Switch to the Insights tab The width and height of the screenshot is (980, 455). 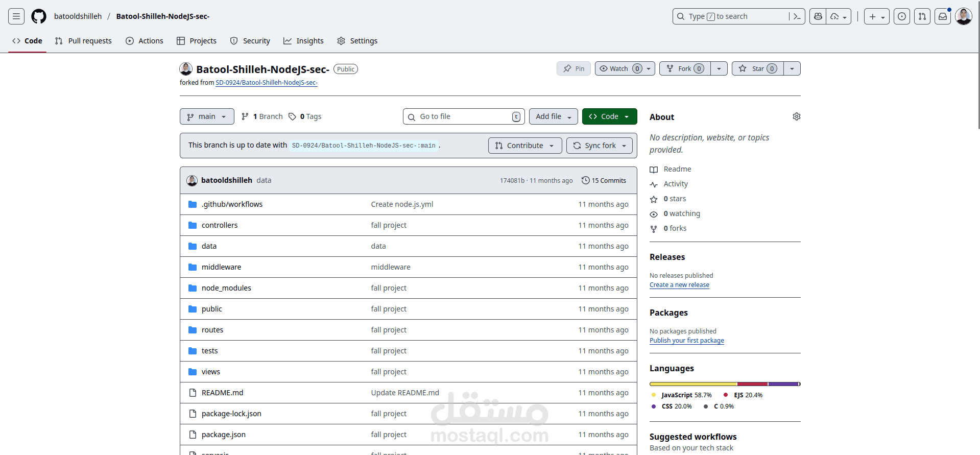coord(304,41)
